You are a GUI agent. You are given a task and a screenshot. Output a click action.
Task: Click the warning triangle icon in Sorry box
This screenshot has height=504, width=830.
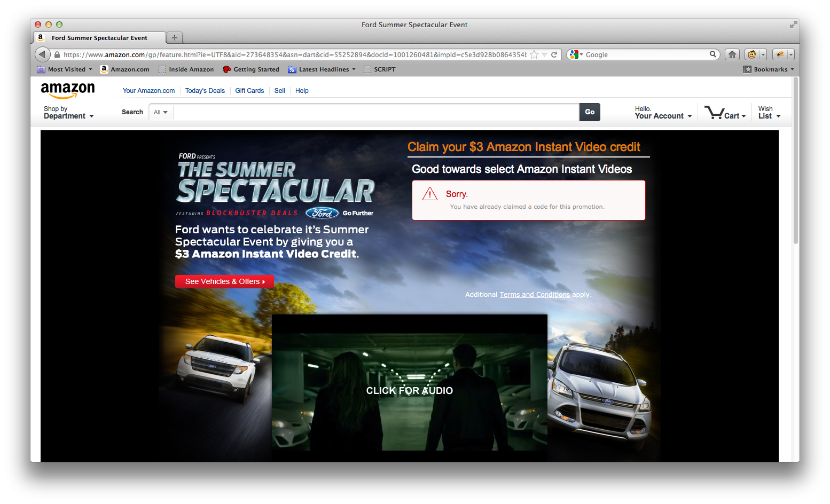430,194
